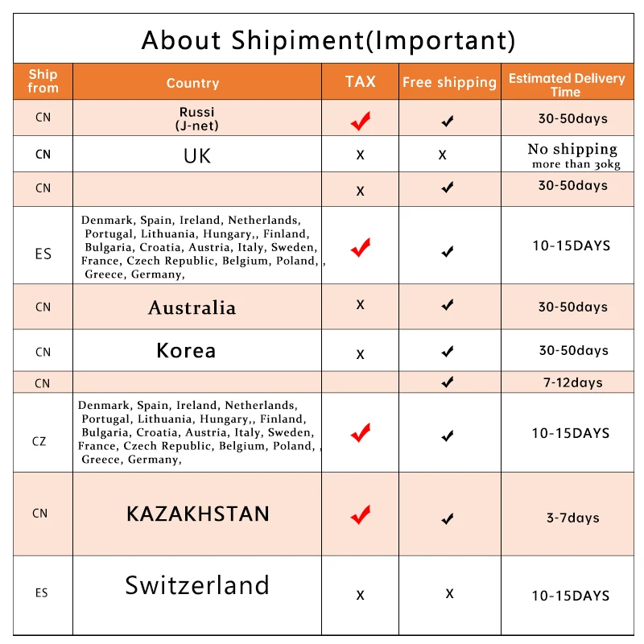Select the 'Ship from' column header
The image size is (644, 644).
point(43,81)
